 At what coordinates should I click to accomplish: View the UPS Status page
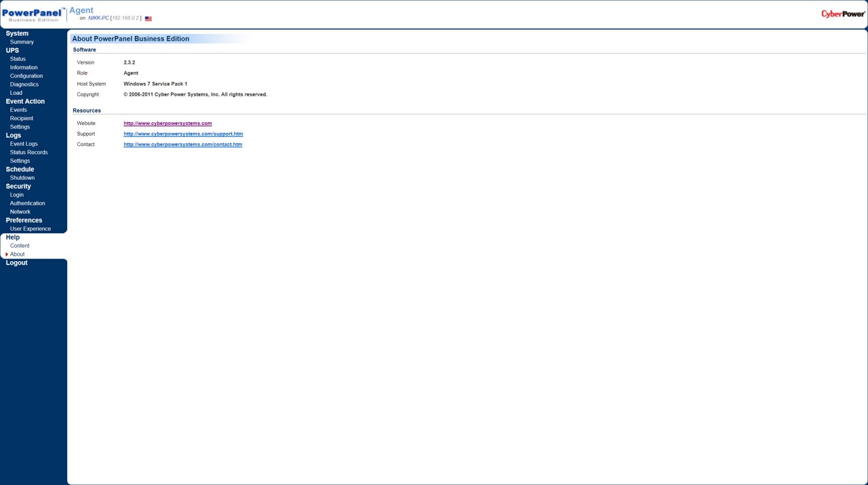coord(18,59)
